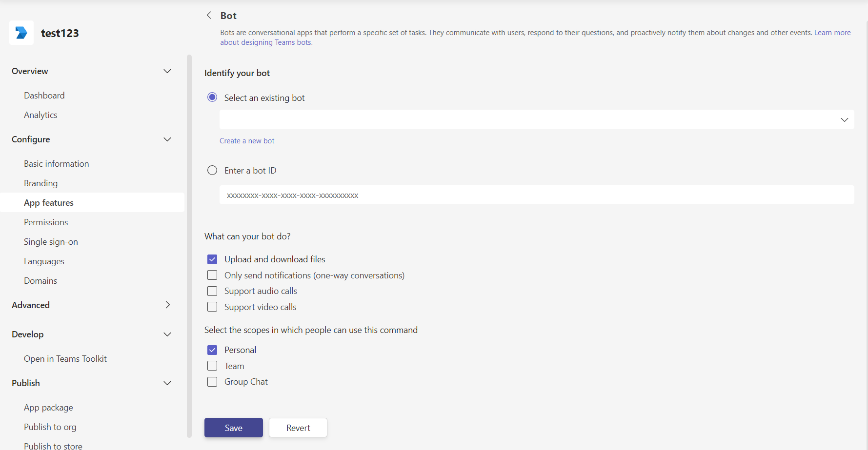Enable the Support audio calls checkbox

click(212, 291)
